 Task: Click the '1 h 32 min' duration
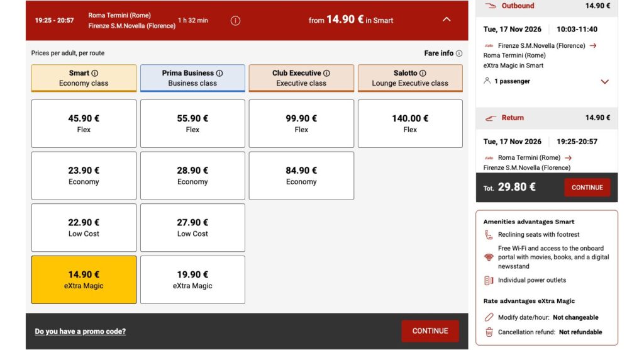(193, 20)
